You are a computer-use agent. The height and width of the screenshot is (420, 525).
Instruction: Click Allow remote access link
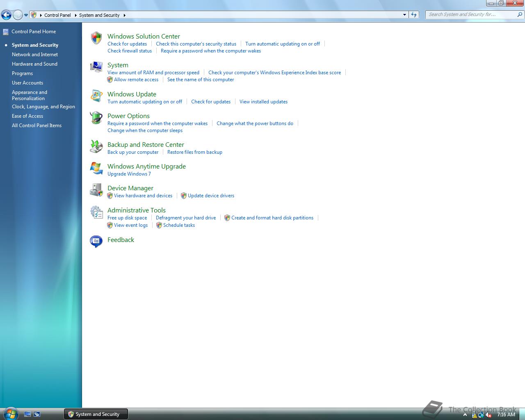coord(136,80)
